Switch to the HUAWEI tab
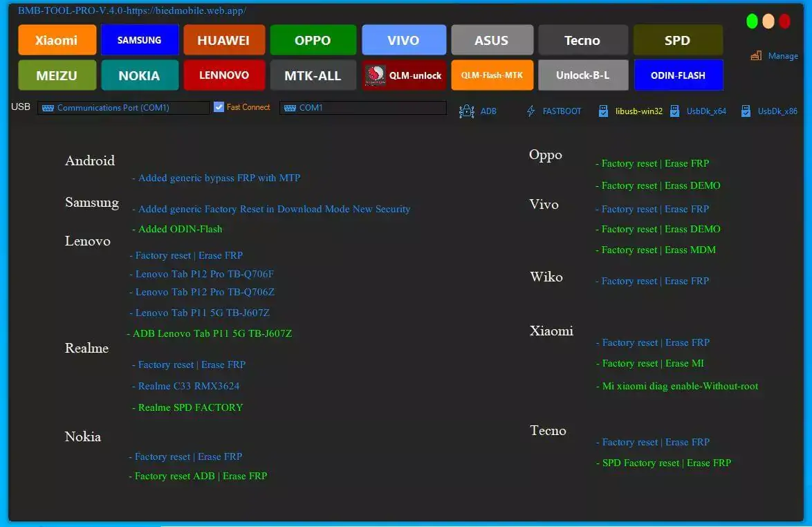 coord(223,40)
